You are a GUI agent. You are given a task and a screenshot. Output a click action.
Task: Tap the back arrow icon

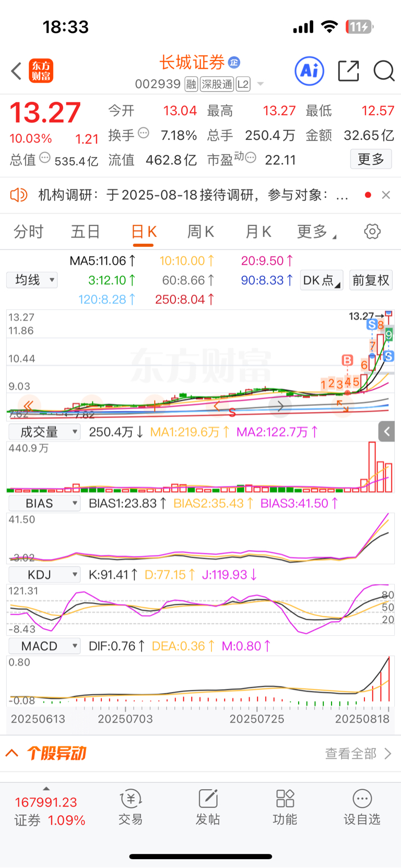(x=16, y=71)
